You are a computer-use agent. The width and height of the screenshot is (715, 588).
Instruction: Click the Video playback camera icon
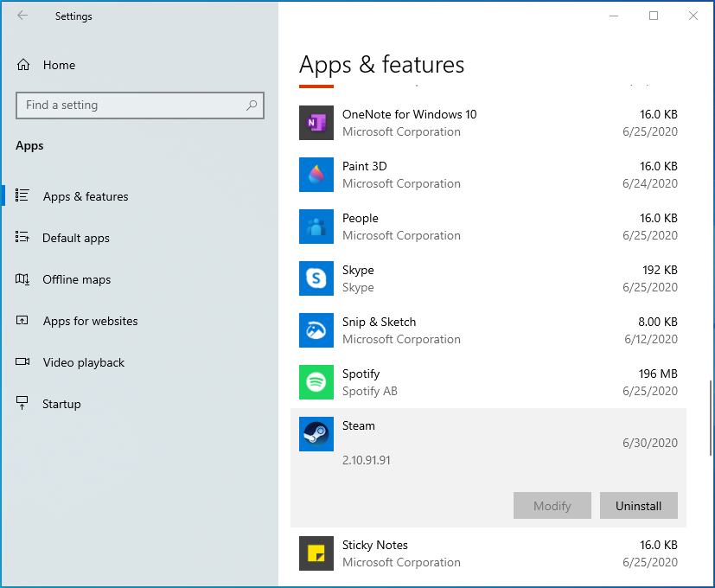[x=22, y=361]
